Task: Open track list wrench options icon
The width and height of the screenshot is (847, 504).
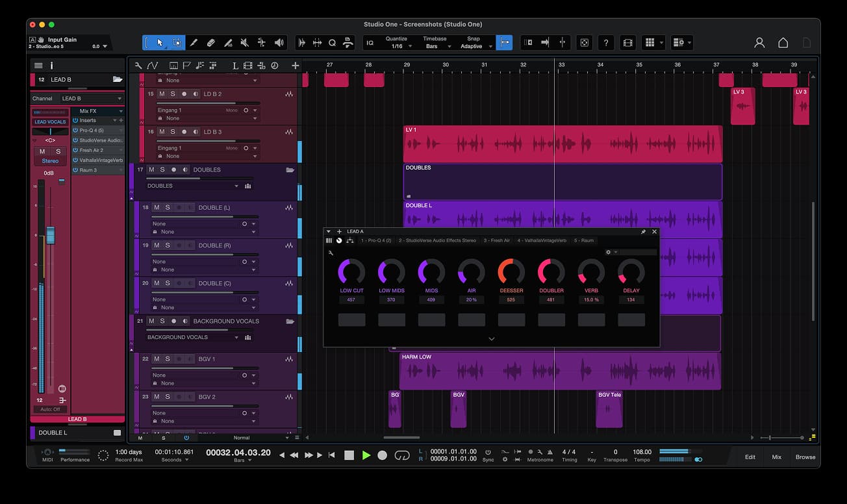Action: (138, 66)
